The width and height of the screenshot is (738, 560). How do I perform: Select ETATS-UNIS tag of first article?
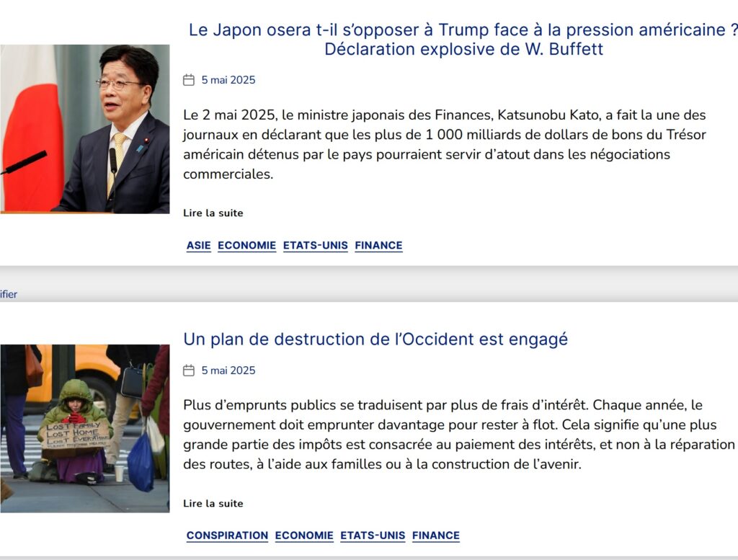point(316,245)
